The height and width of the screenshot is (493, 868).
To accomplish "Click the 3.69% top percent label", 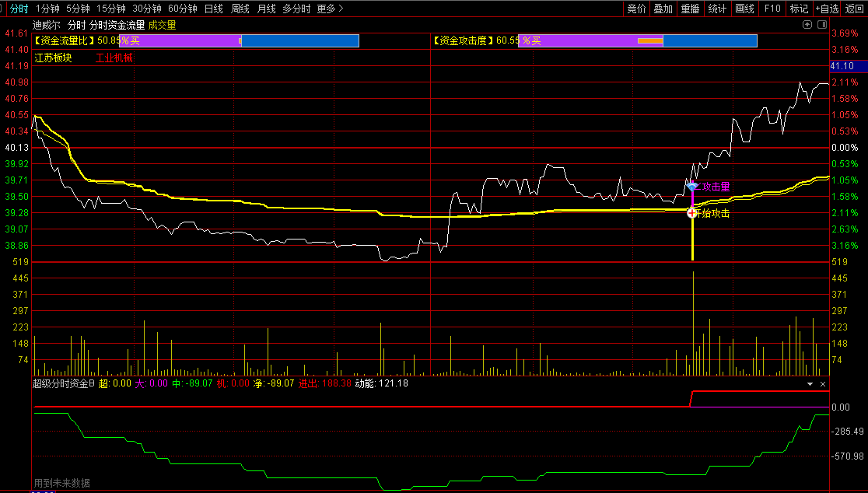I will click(x=845, y=33).
